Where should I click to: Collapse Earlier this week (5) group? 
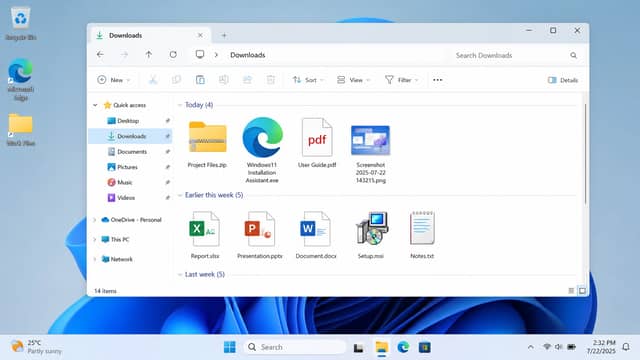pyautogui.click(x=180, y=196)
